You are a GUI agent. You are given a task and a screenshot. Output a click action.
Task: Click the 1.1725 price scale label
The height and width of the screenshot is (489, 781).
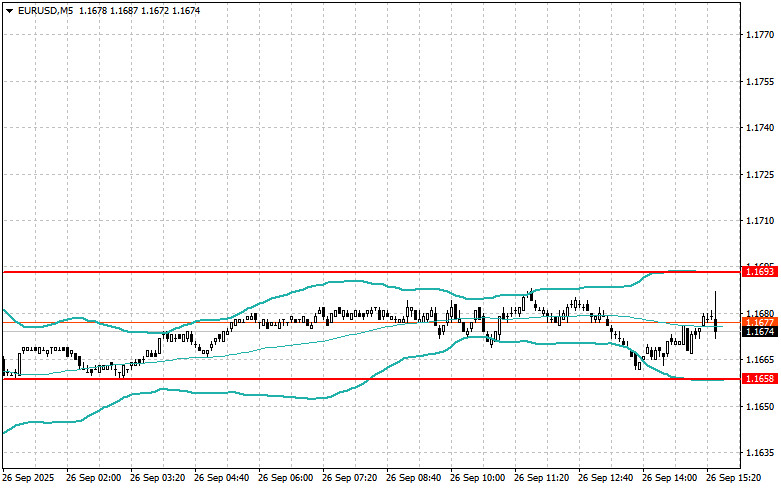760,174
